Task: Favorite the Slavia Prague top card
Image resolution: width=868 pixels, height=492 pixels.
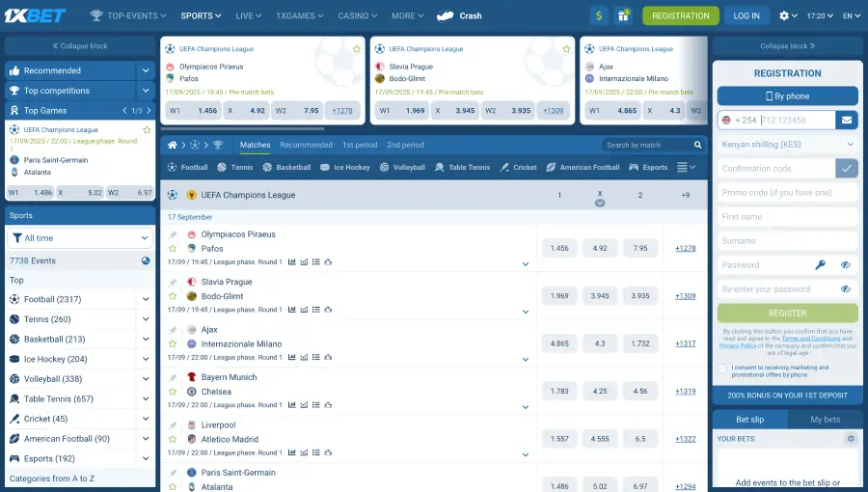Action: click(x=566, y=49)
